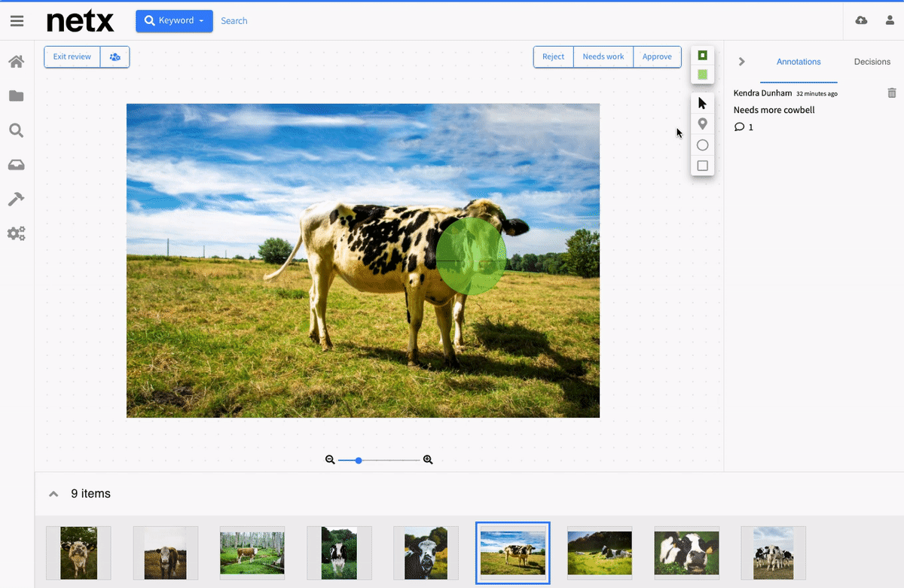Choose the rectangle shape annotation tool

(702, 166)
